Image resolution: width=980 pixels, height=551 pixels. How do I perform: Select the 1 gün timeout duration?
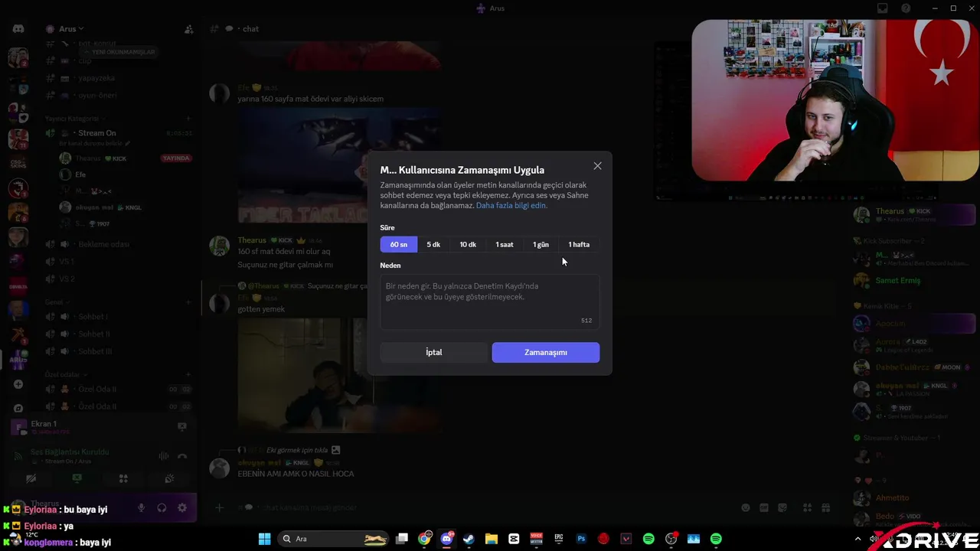coord(541,244)
